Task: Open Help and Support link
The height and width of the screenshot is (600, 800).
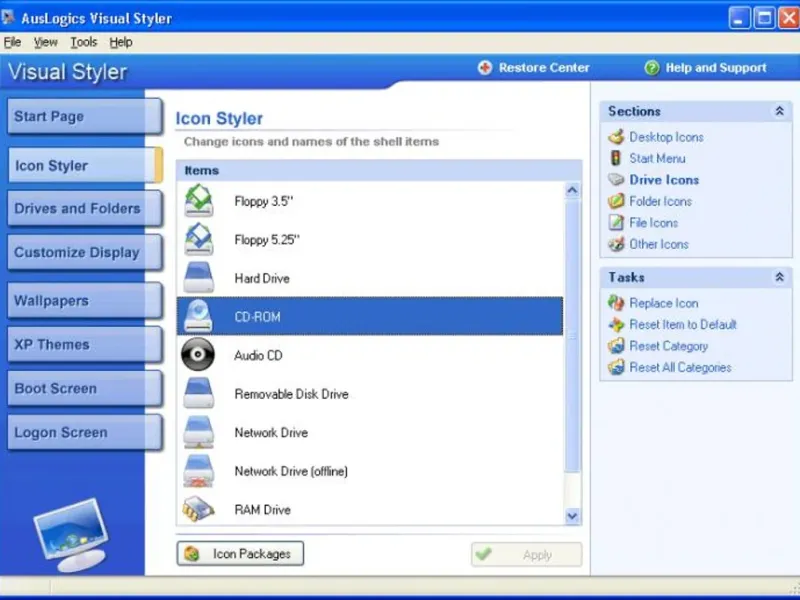Action: 716,67
